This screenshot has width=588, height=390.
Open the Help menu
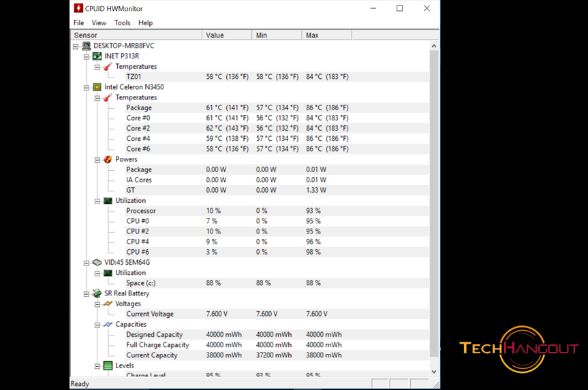(x=146, y=23)
